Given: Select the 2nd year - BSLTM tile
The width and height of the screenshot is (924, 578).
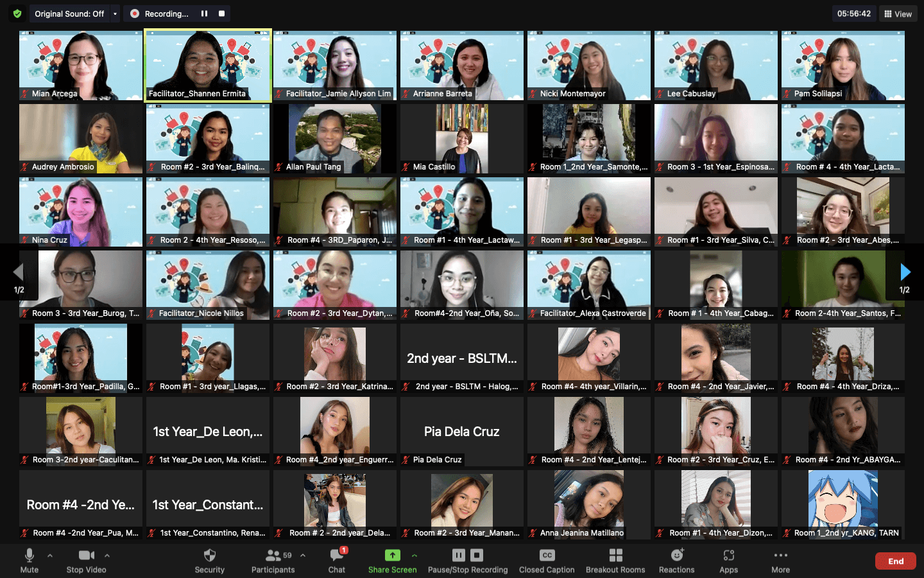Looking at the screenshot, I should [462, 358].
